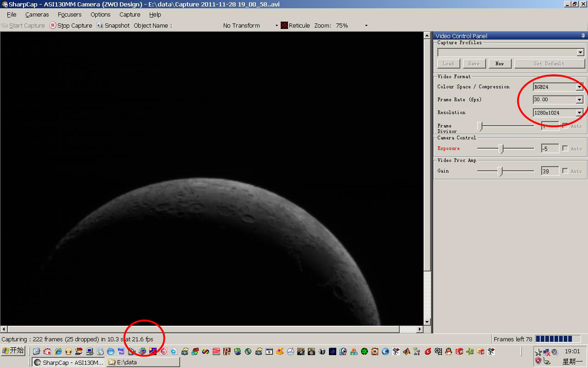This screenshot has height=368, width=588.
Task: Click the Exposure value field showing -5
Action: coord(550,148)
